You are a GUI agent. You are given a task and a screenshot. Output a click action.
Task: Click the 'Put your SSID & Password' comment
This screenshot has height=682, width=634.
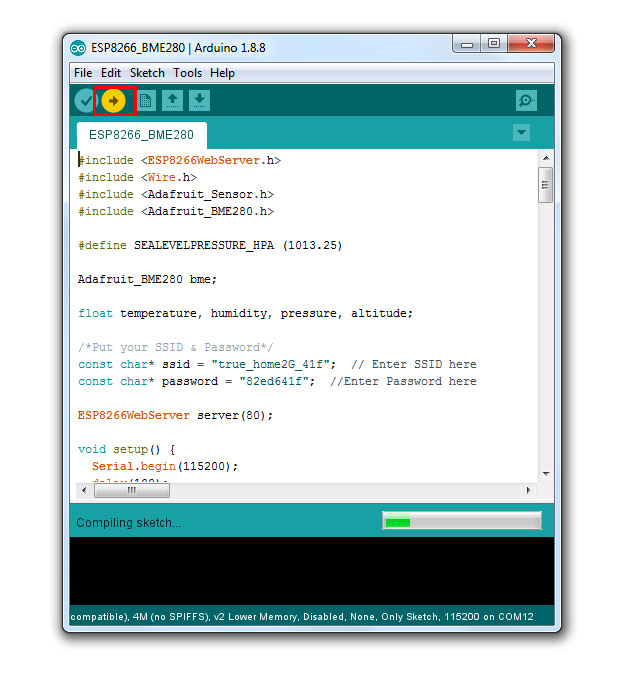pos(176,347)
